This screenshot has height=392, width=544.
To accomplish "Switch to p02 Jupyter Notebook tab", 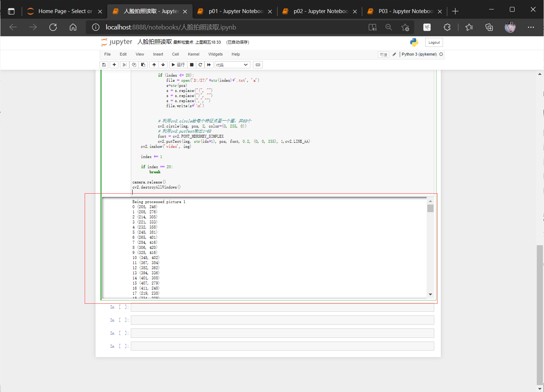I will 320,11.
